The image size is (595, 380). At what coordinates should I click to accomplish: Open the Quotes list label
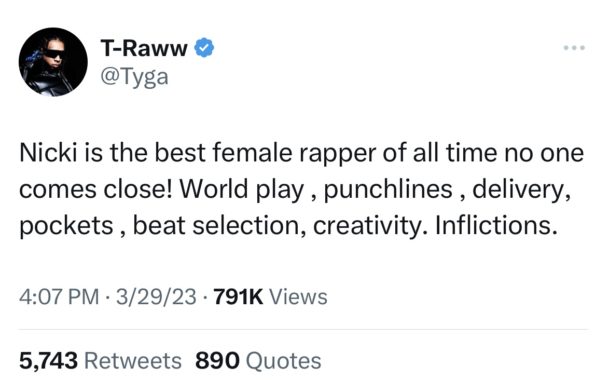pyautogui.click(x=283, y=360)
